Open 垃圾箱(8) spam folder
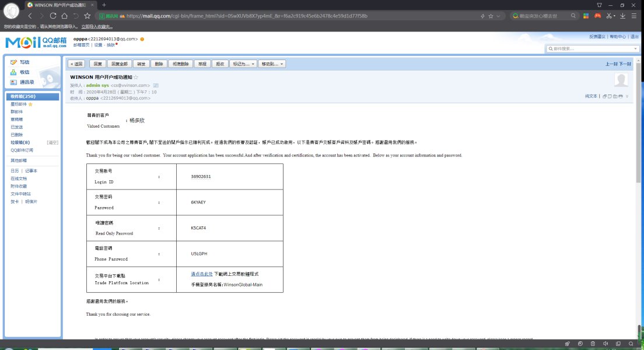Screen dimensions: 644x350 pos(20,142)
